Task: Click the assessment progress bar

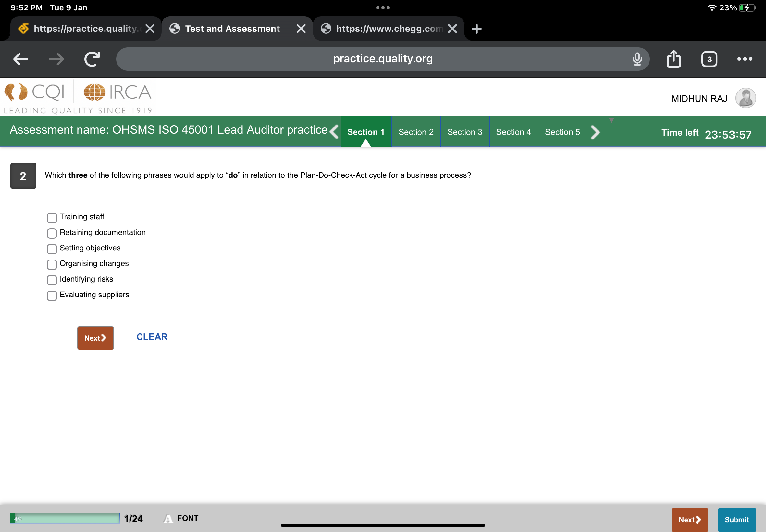Action: [x=65, y=518]
